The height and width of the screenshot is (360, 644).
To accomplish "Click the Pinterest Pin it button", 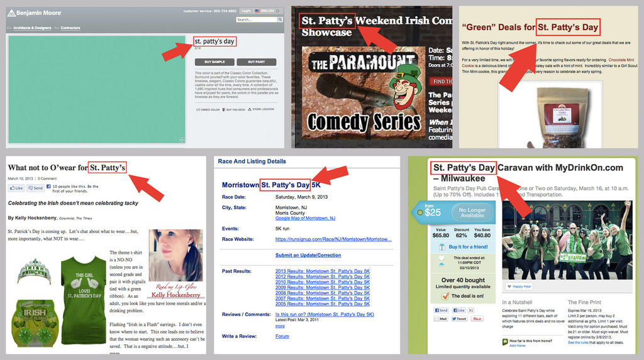I will tap(477, 319).
